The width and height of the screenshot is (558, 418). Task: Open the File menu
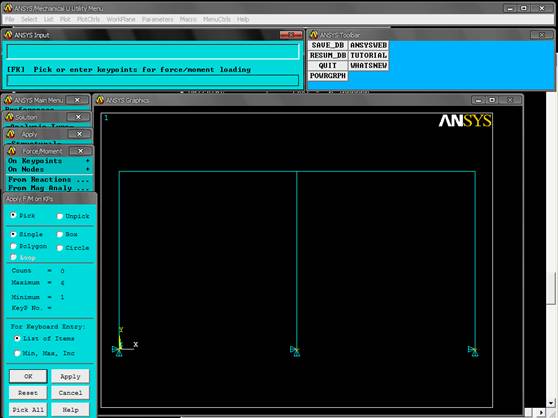(10, 19)
